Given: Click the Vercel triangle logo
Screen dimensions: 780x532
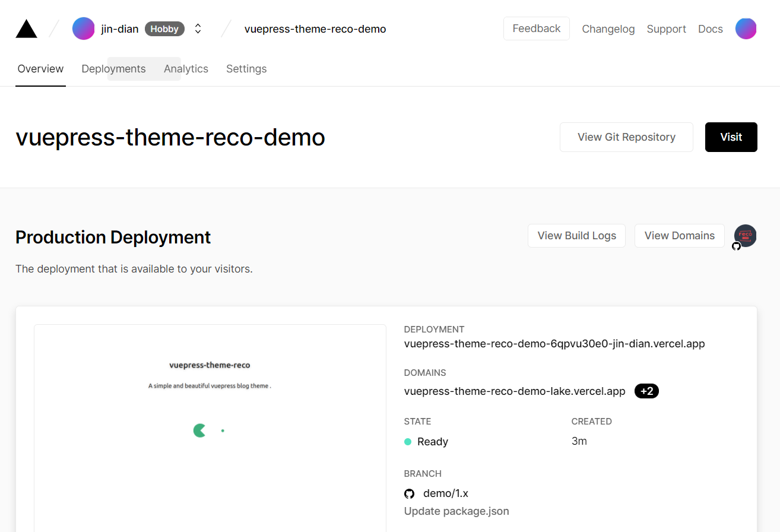Looking at the screenshot, I should (26, 29).
